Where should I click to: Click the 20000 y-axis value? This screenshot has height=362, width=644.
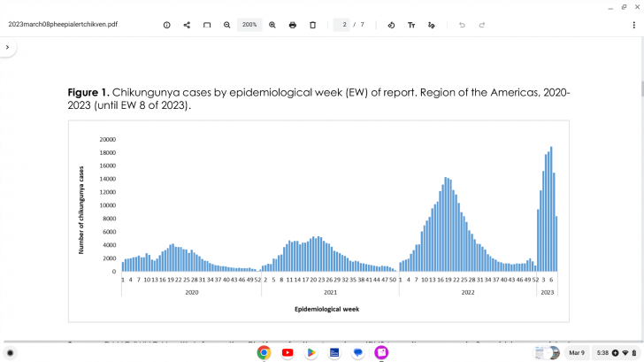coord(108,139)
